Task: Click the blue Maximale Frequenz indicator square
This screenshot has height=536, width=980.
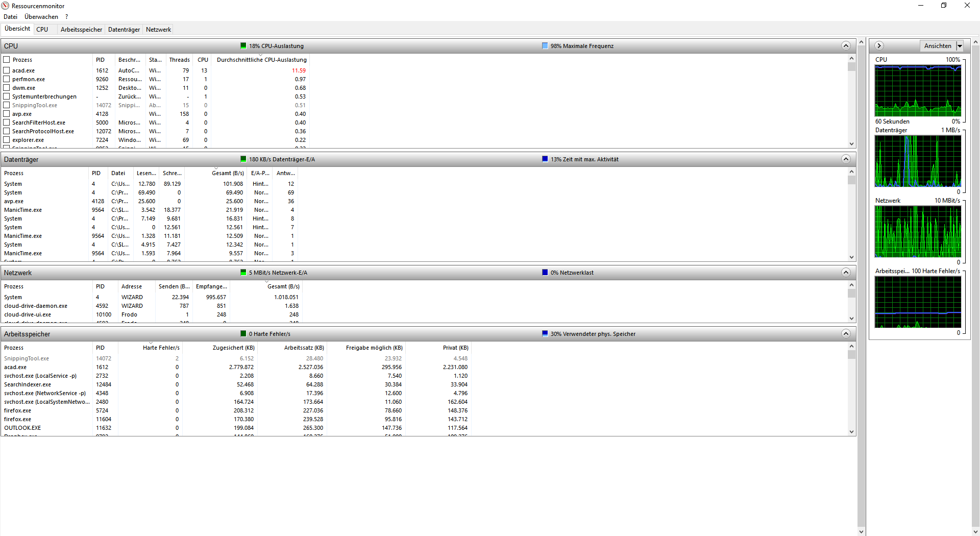Action: point(545,46)
